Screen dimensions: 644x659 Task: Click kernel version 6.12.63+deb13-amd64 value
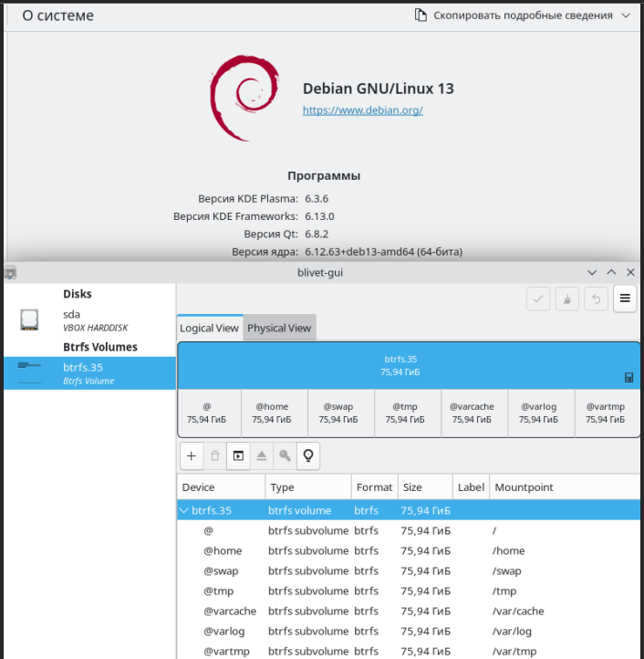383,252
